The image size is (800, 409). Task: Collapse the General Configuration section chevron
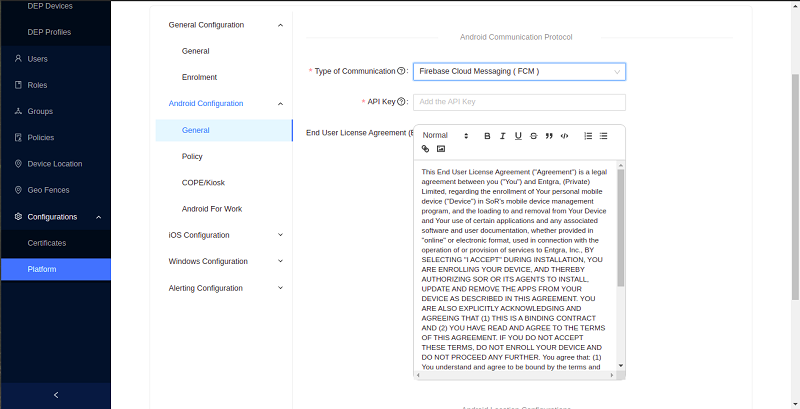pyautogui.click(x=280, y=25)
